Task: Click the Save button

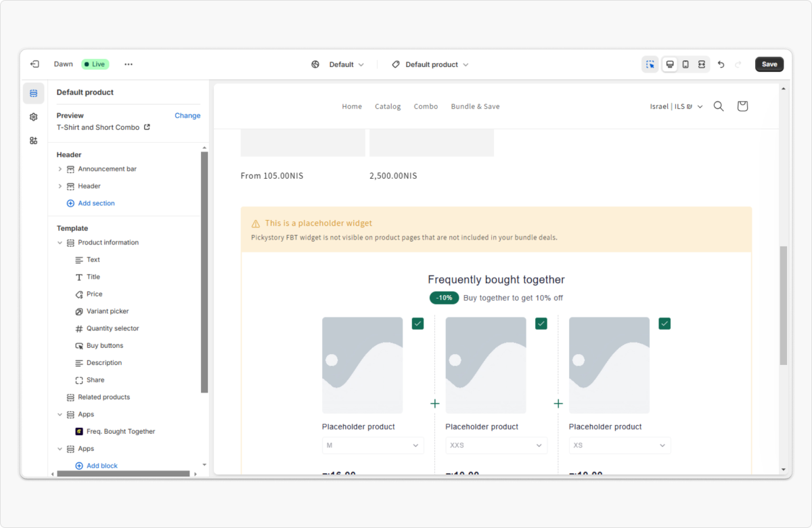Action: [769, 64]
